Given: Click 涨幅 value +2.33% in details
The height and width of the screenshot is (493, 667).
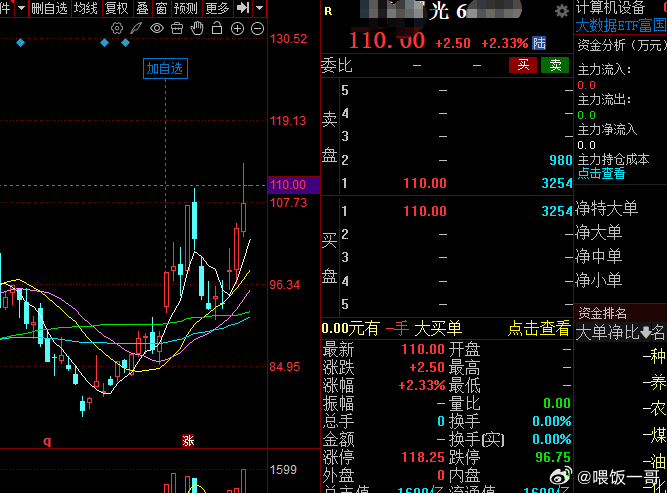Looking at the screenshot, I should [422, 385].
